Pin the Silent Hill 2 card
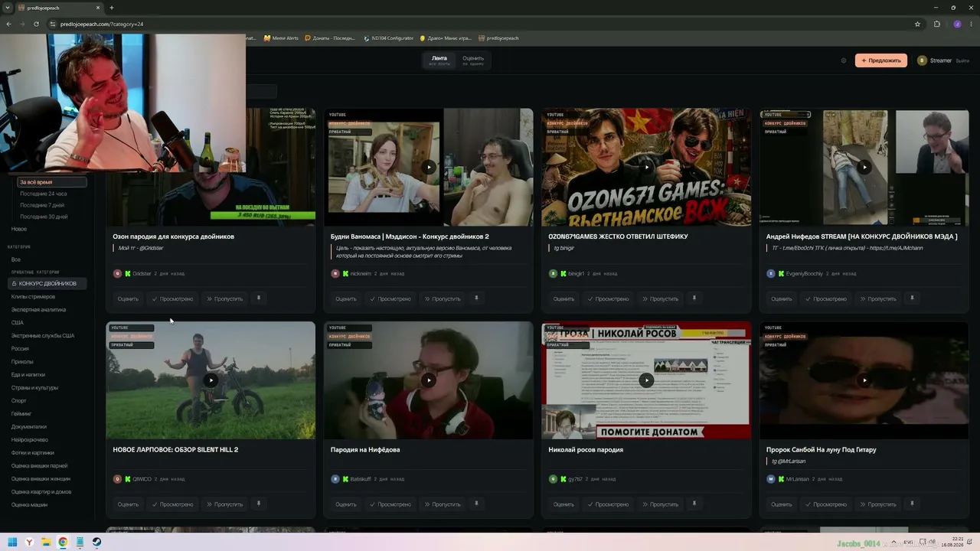 pyautogui.click(x=259, y=504)
